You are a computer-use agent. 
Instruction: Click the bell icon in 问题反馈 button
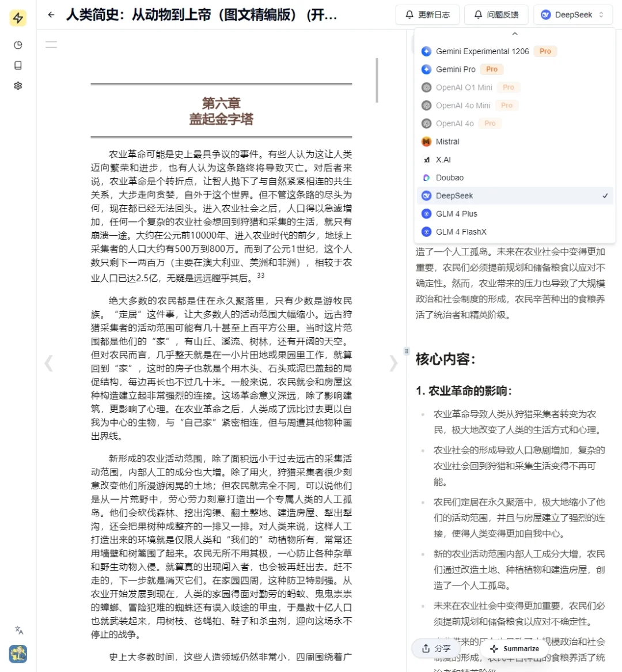coord(478,15)
